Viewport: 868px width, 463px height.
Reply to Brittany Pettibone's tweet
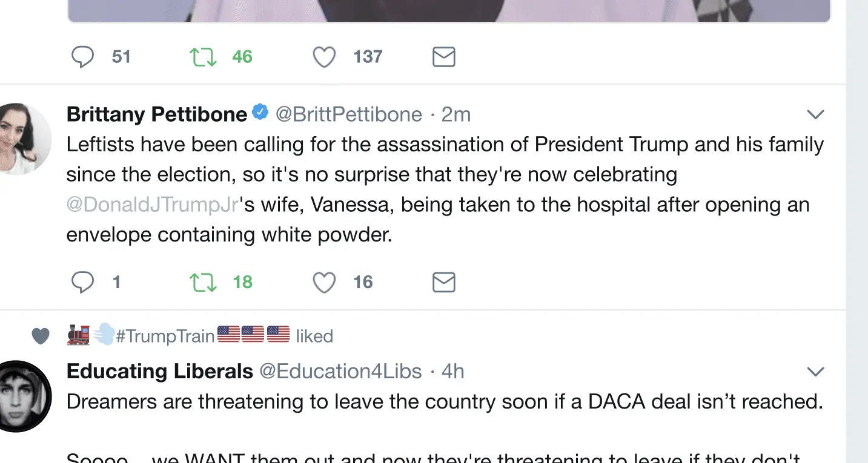point(83,283)
